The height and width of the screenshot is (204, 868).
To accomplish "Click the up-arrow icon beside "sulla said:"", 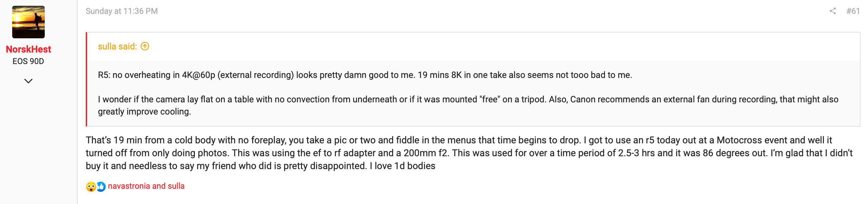I will tap(145, 46).
